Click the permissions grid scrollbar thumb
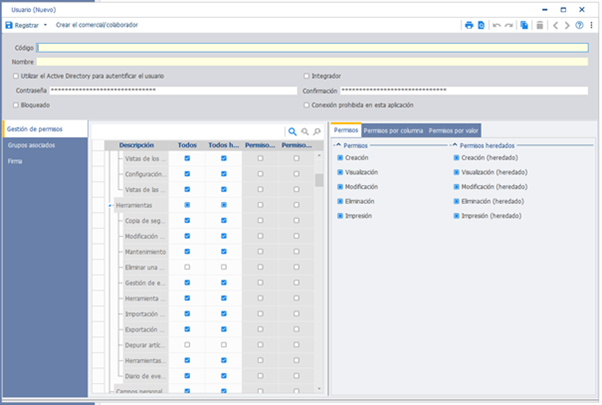Viewport: 602px width, 405px height. click(x=319, y=180)
